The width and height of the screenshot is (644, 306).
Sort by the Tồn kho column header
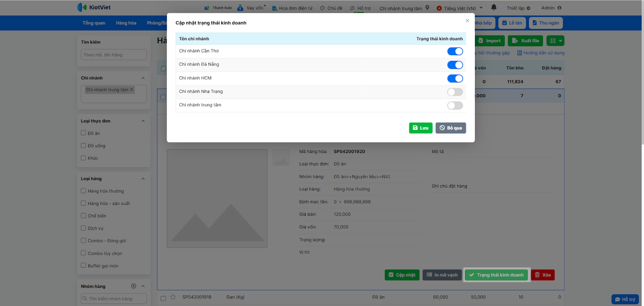pyautogui.click(x=515, y=68)
